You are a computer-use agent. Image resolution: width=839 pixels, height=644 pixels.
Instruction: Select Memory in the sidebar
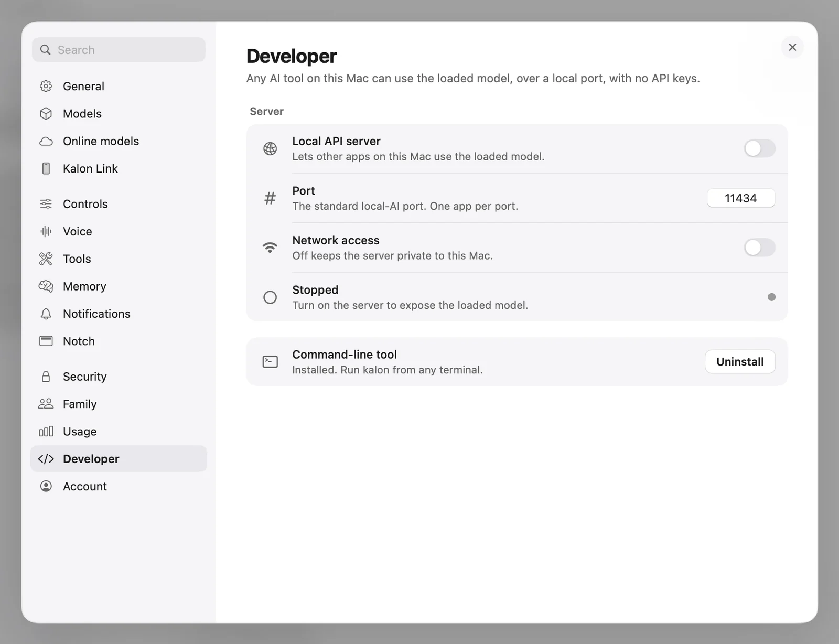pyautogui.click(x=119, y=286)
